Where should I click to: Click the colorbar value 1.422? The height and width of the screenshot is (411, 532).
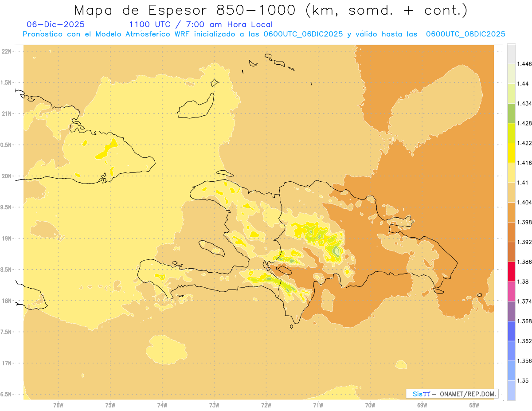click(525, 143)
